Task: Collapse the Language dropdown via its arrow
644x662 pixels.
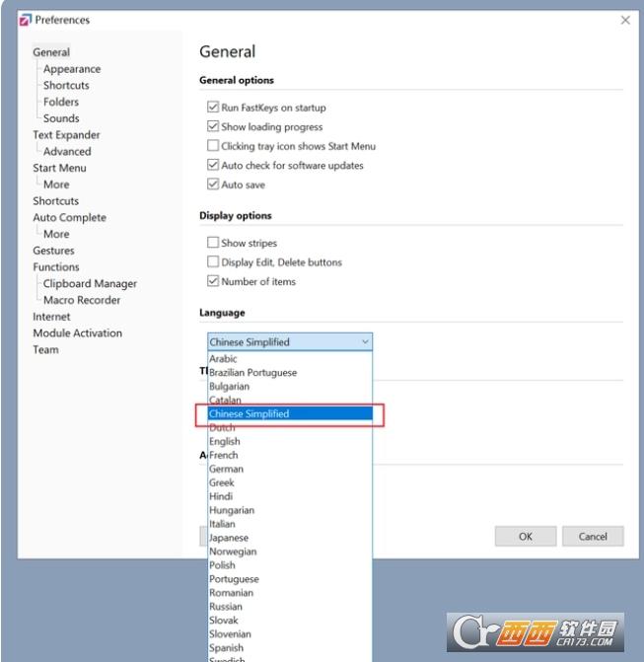Action: [365, 341]
